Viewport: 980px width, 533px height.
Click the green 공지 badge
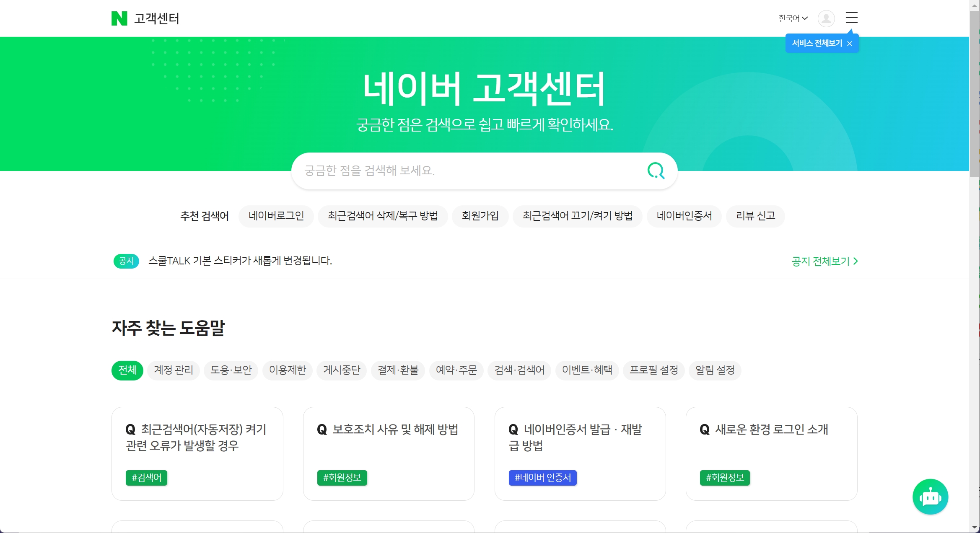(x=126, y=261)
